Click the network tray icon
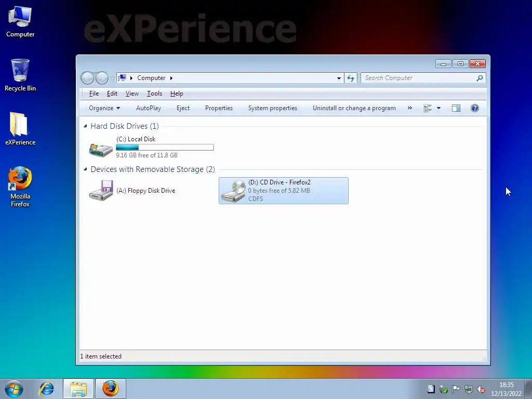Image resolution: width=532 pixels, height=399 pixels. (468, 389)
